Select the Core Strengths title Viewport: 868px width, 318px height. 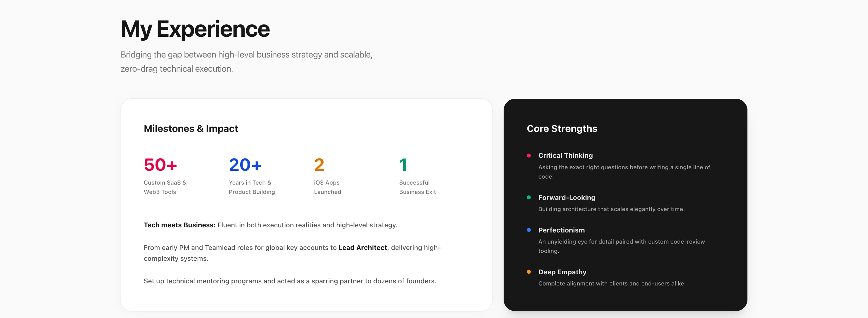562,129
